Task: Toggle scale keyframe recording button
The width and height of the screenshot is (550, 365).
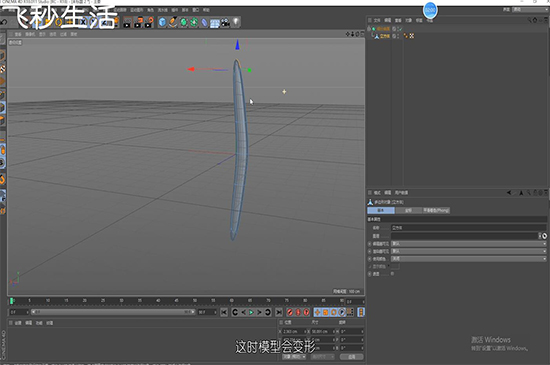Action: point(326,312)
